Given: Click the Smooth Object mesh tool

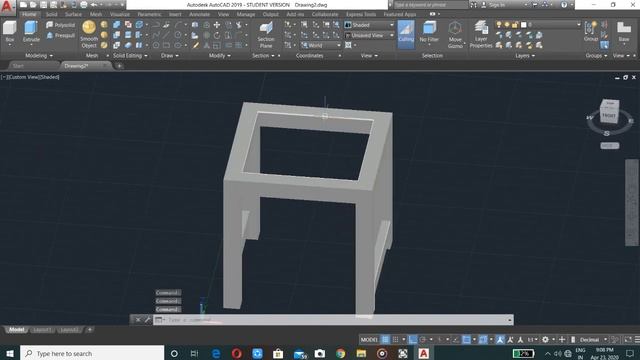Looking at the screenshot, I should [89, 34].
